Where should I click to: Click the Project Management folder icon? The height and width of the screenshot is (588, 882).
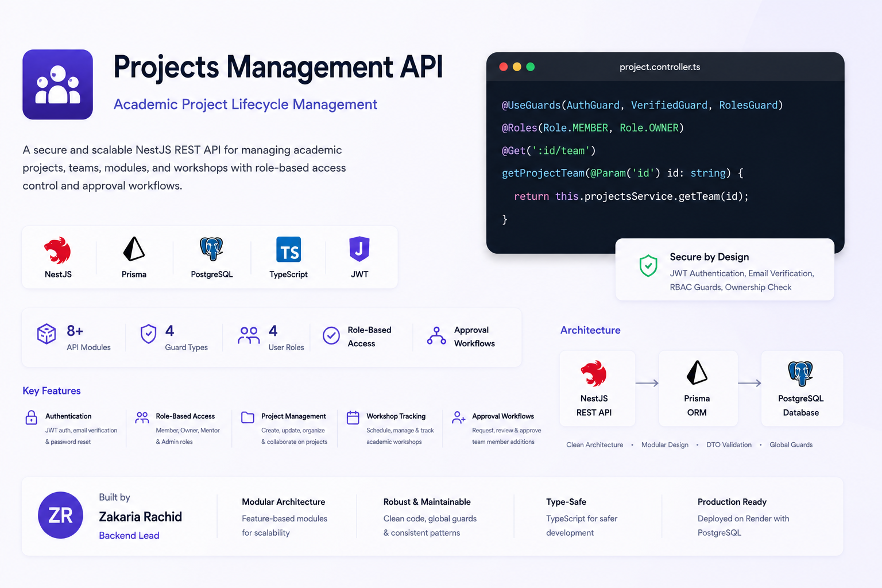coord(247,417)
